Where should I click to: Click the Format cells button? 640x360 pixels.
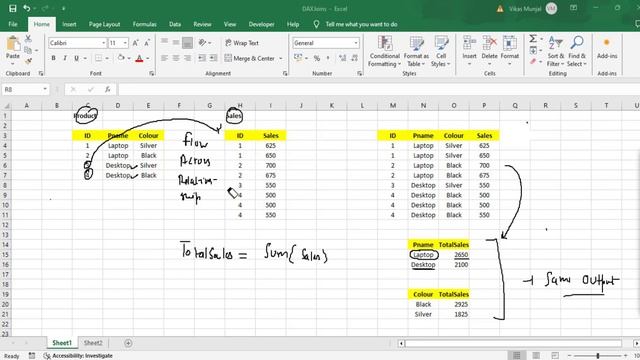pos(509,51)
